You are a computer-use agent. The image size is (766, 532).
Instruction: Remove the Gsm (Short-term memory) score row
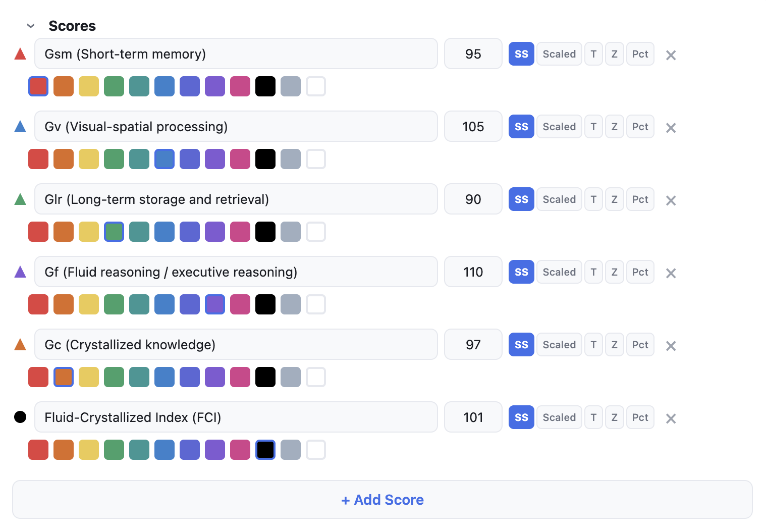pyautogui.click(x=671, y=55)
